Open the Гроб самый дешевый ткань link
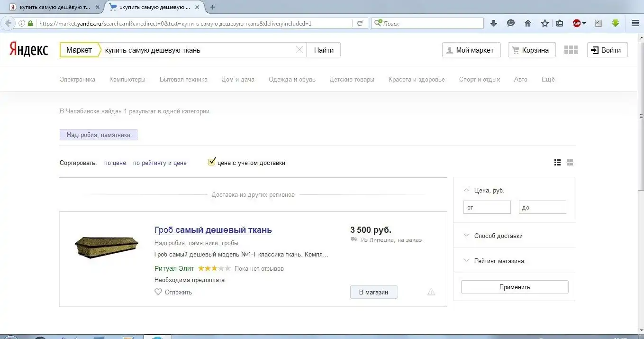 pyautogui.click(x=213, y=230)
